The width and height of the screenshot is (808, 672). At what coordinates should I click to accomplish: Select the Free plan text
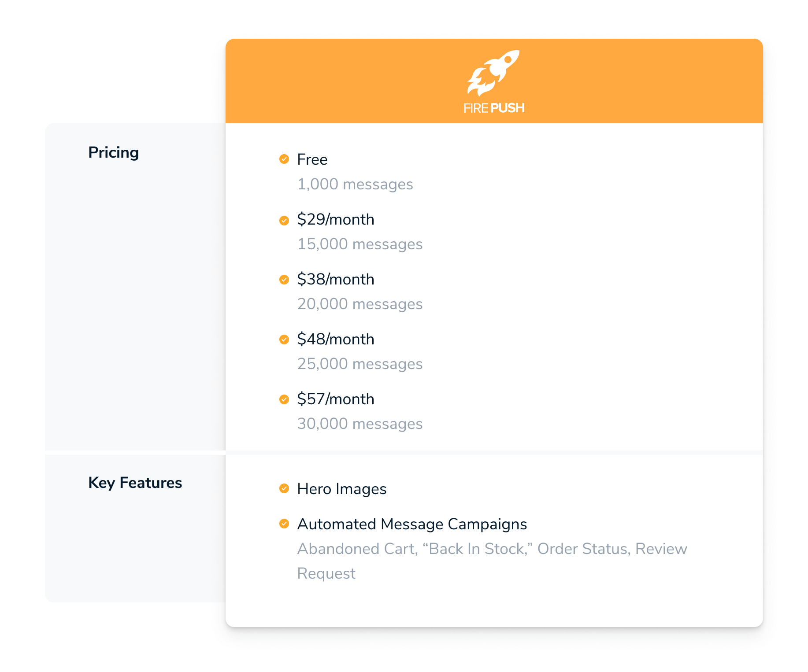click(x=312, y=159)
